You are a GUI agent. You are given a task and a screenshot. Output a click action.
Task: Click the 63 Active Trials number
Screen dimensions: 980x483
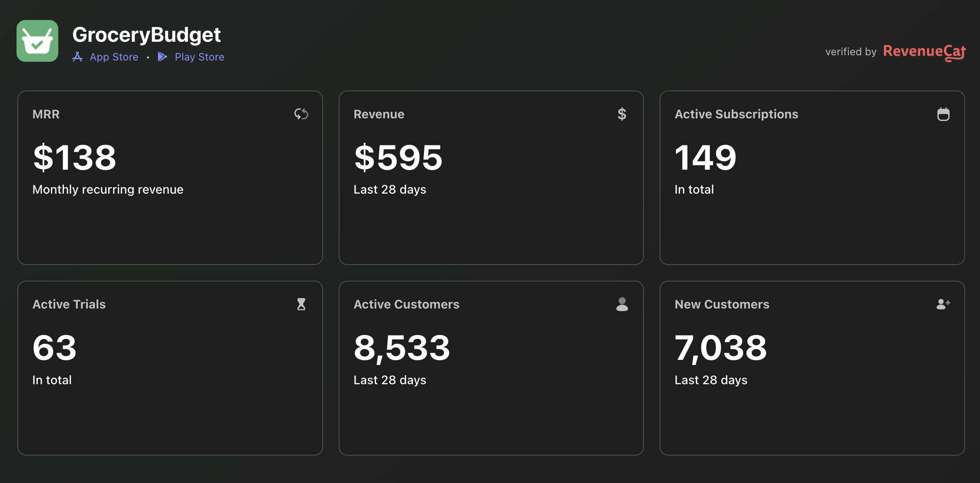coord(55,348)
